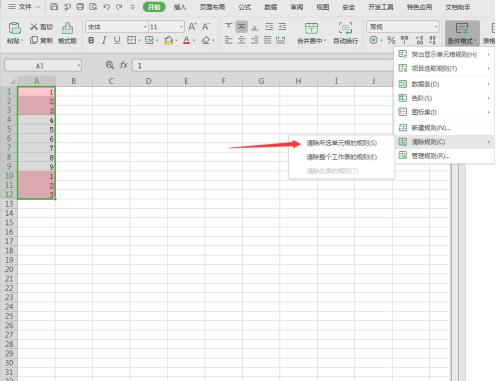Open the 公式 (Formulas) tab

click(x=245, y=7)
